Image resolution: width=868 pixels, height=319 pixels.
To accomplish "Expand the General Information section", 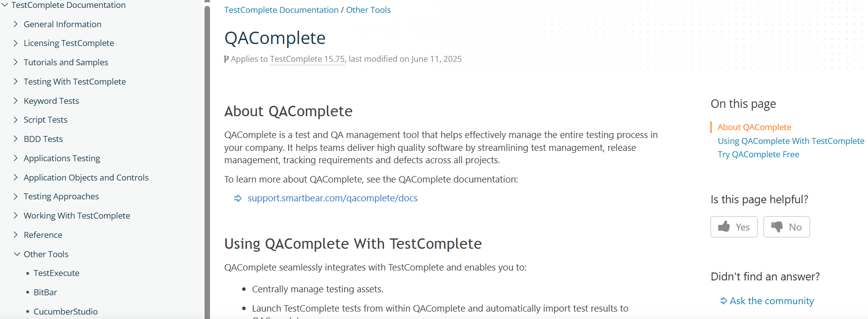I will tap(15, 24).
